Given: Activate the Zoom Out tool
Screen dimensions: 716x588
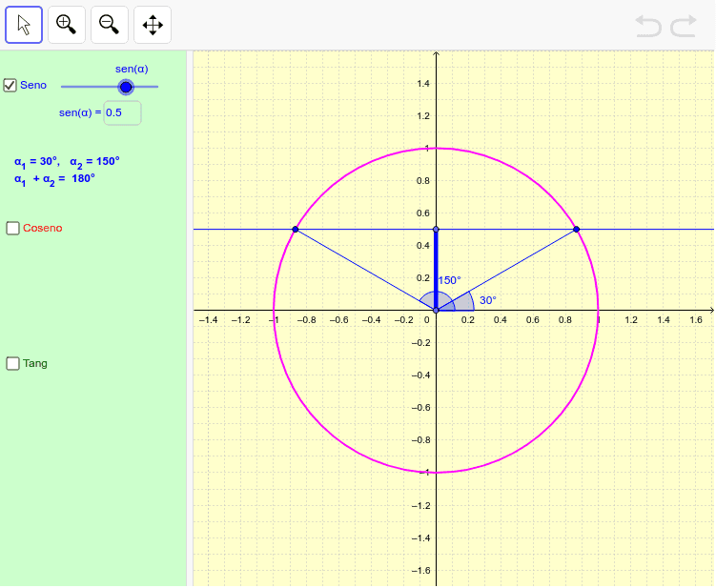Looking at the screenshot, I should [110, 25].
